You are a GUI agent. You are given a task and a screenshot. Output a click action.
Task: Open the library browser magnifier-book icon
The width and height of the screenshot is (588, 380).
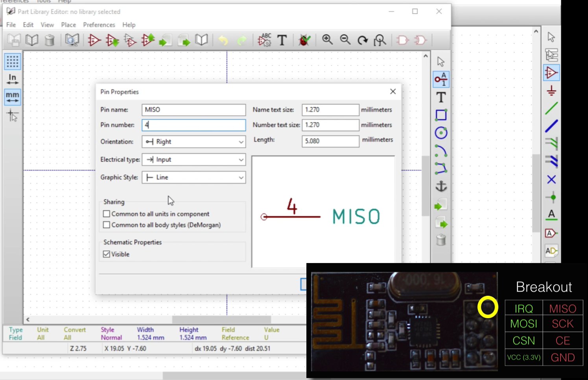72,40
